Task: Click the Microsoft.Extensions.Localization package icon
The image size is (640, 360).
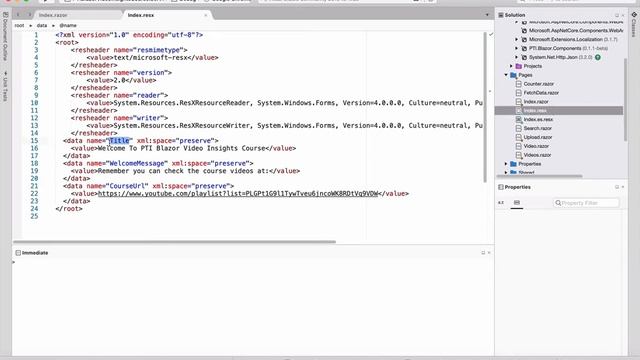Action: 524,40
